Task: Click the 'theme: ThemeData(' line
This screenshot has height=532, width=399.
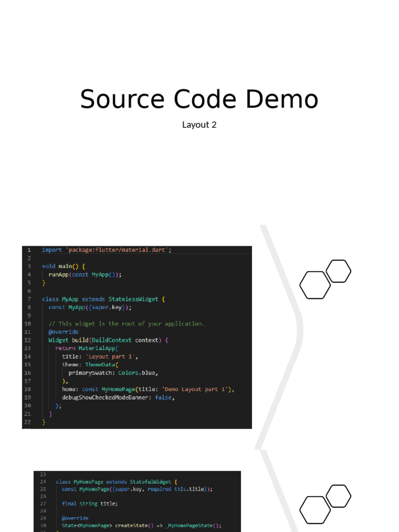Action: click(x=90, y=365)
